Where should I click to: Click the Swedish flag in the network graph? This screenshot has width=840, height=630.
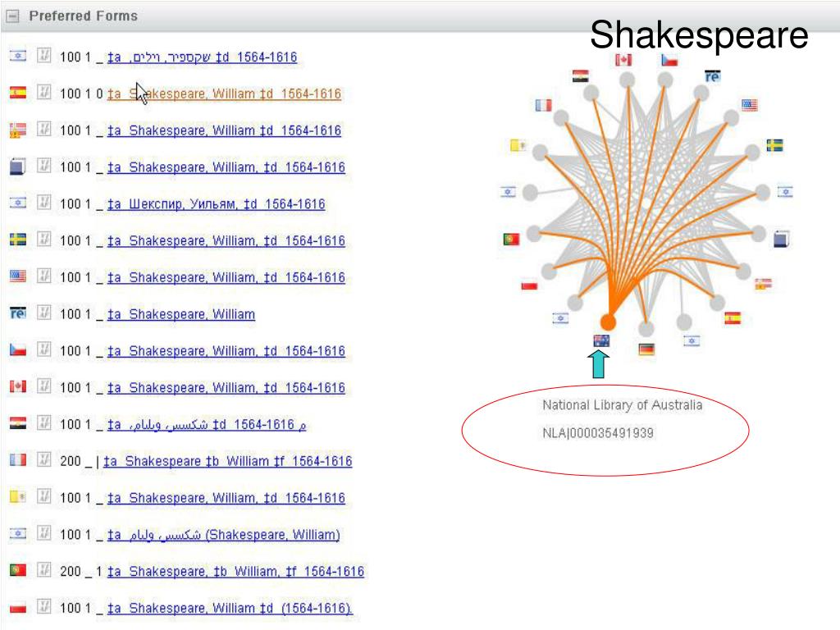774,145
